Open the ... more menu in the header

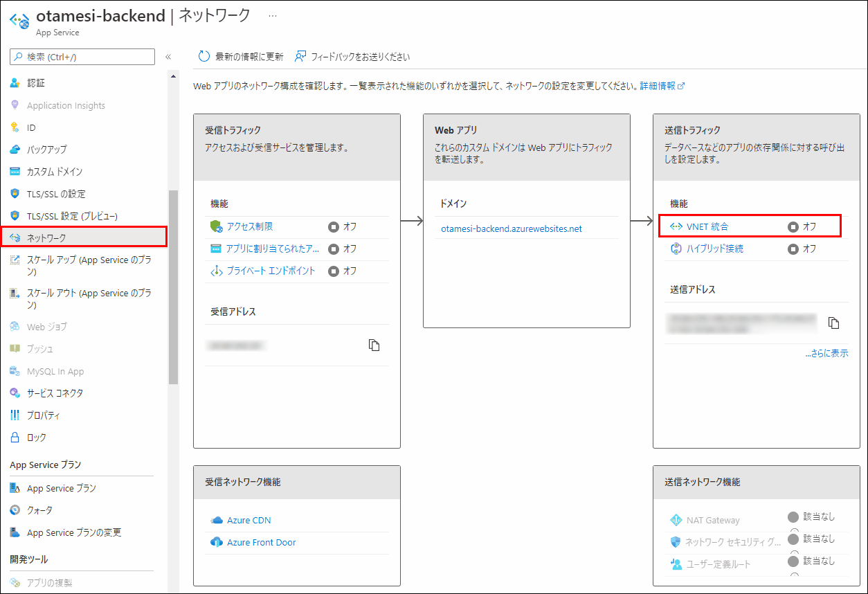[273, 16]
